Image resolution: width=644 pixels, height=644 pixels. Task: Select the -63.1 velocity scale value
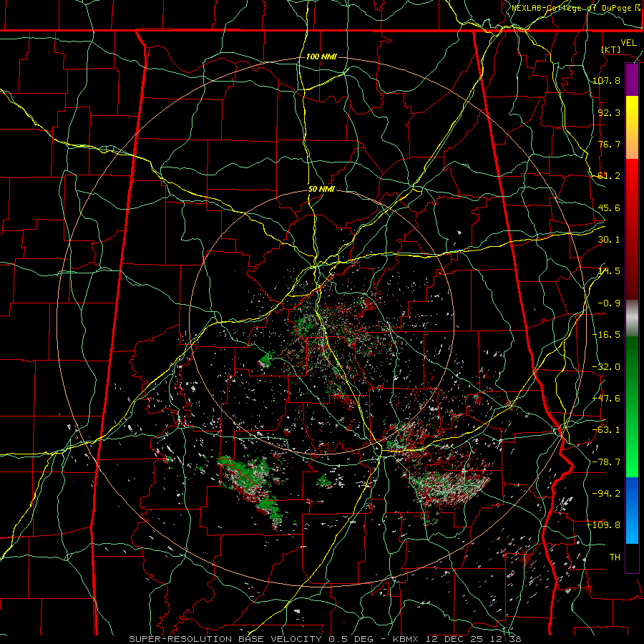click(x=607, y=430)
